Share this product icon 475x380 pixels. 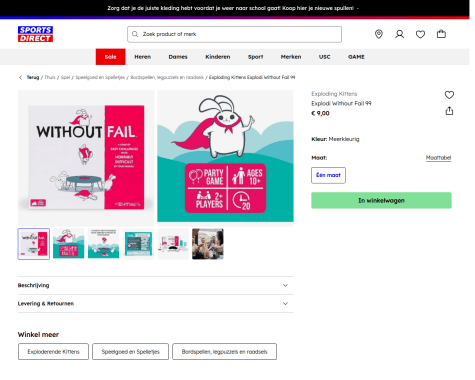coord(449,111)
